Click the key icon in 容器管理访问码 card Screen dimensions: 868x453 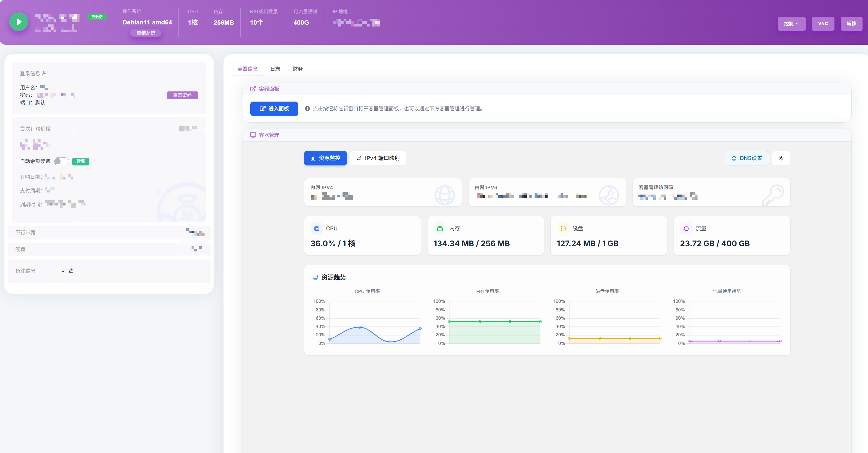tap(773, 195)
